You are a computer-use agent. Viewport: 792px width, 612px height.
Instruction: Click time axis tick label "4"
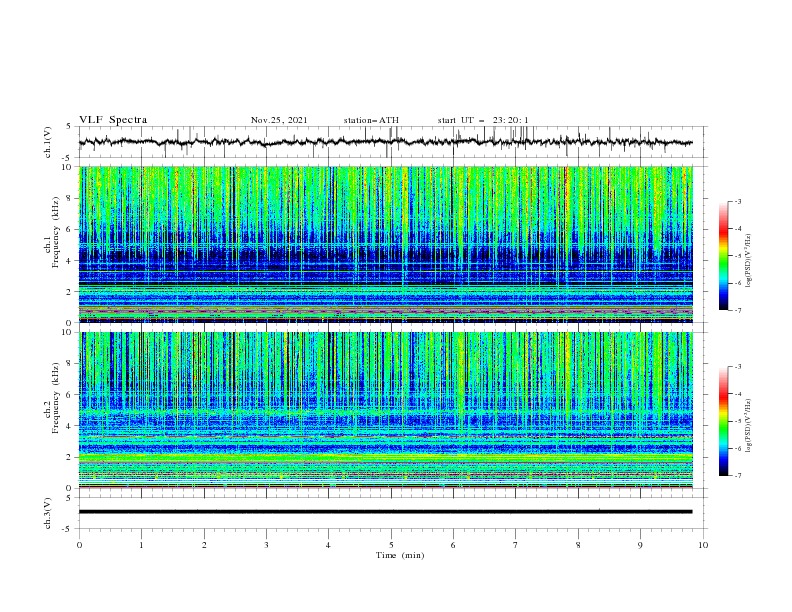coord(328,545)
